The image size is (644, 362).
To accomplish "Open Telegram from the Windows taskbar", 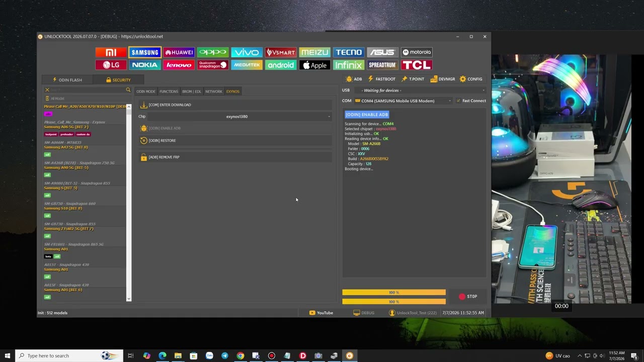I will coord(225,356).
